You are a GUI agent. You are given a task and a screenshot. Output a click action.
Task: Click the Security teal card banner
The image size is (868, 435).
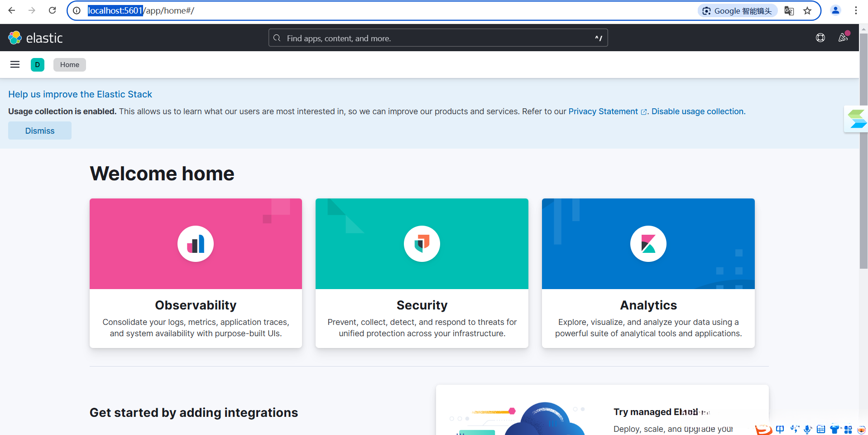422,244
